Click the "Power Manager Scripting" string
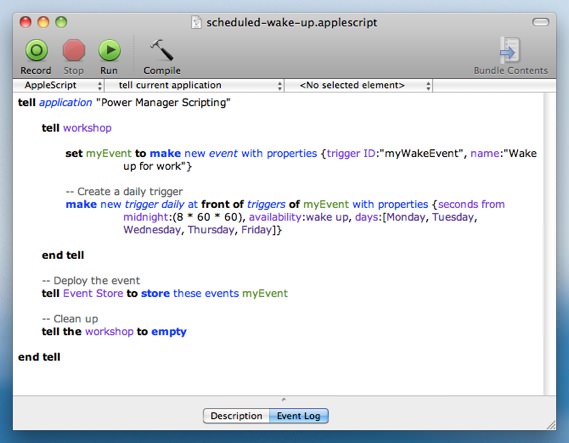 pyautogui.click(x=163, y=103)
